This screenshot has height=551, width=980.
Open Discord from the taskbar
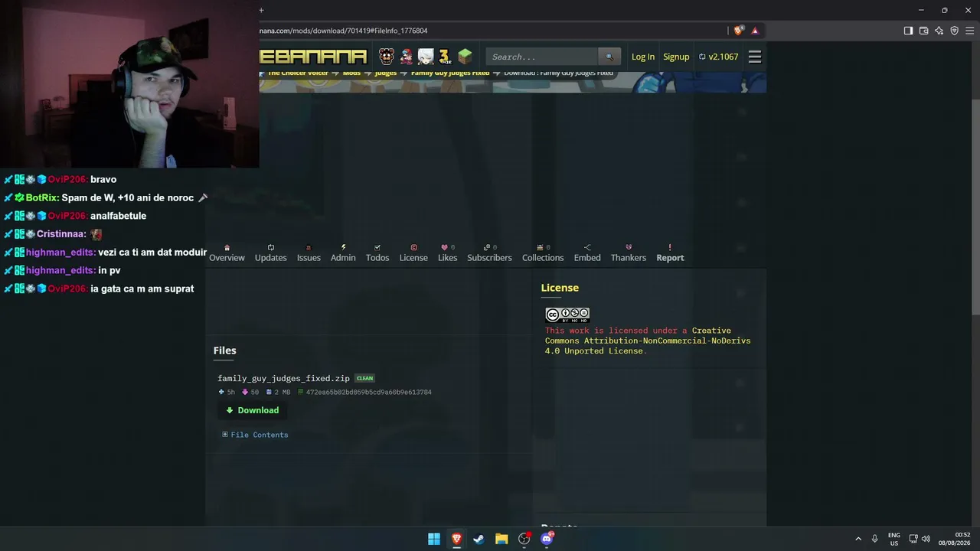point(547,539)
